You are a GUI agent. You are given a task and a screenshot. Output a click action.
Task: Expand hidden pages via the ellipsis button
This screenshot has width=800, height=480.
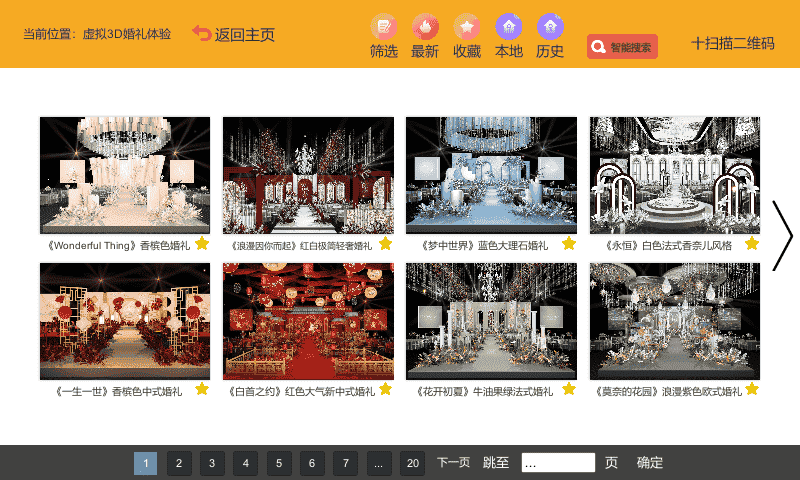tap(379, 463)
